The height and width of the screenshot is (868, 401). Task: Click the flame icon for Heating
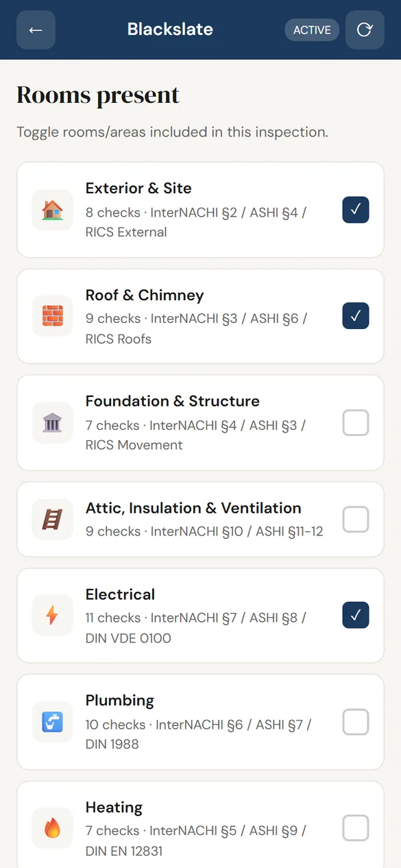pyautogui.click(x=53, y=829)
